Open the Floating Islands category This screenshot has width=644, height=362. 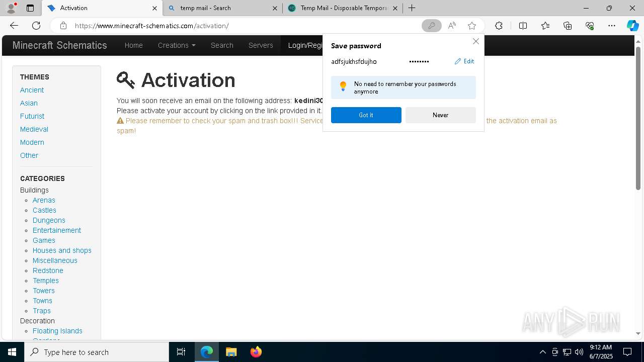click(x=57, y=331)
